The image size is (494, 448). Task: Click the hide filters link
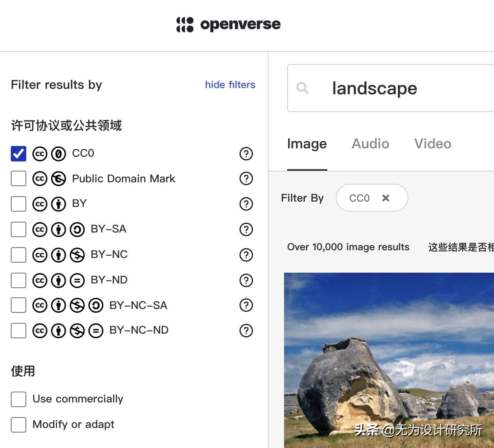(x=230, y=85)
